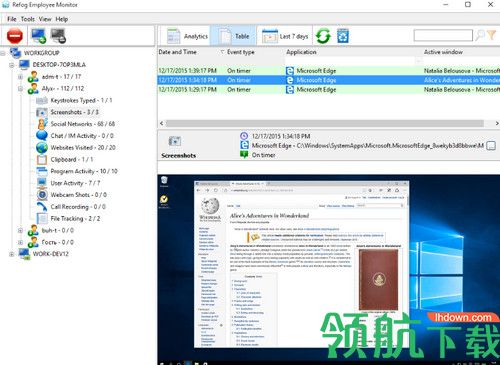Open the View menu
This screenshot has height=365, width=500.
[x=45, y=19]
